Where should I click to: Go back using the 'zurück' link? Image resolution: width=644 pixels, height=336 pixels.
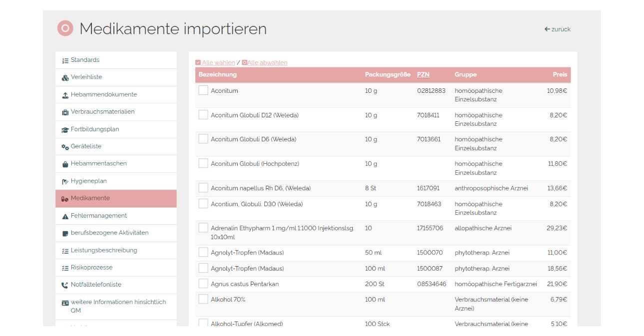coord(558,29)
